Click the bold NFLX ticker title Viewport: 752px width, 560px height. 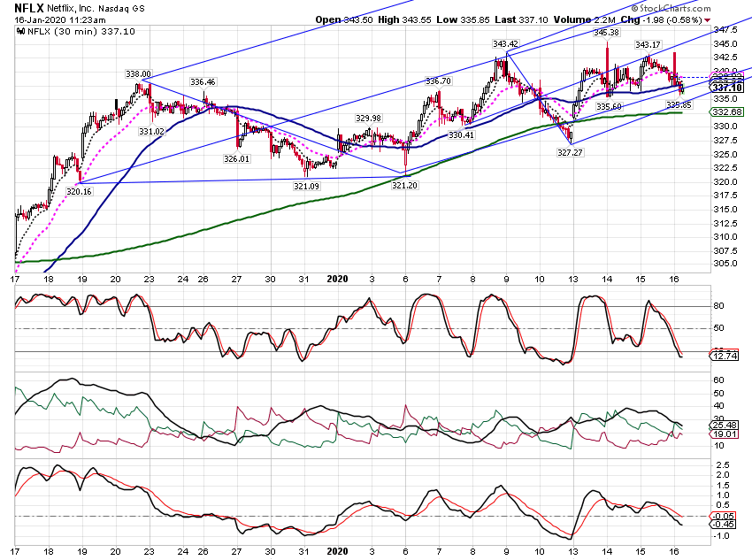coord(29,8)
